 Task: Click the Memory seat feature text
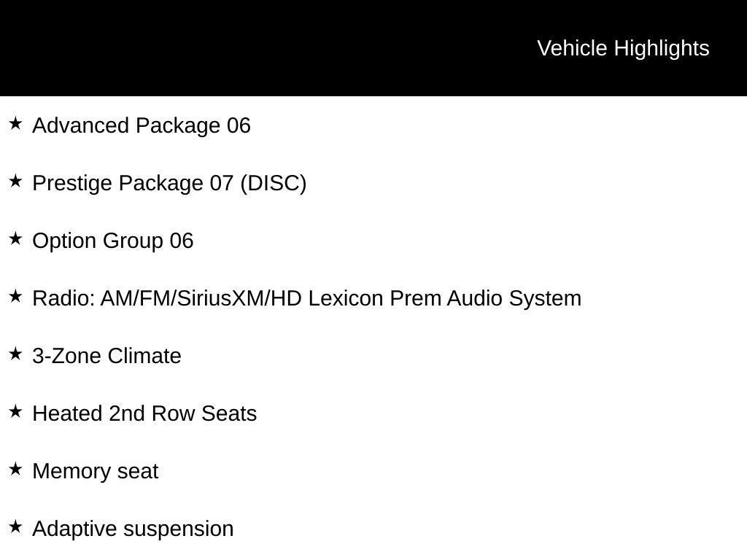96,471
